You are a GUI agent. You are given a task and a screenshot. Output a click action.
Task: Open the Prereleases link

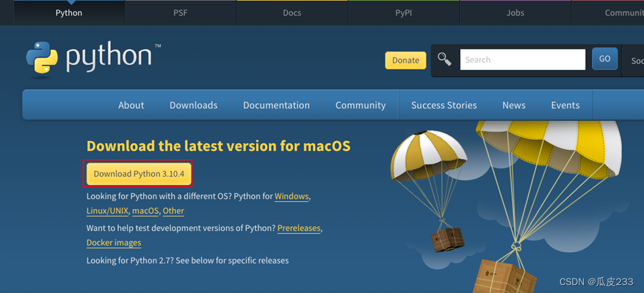coord(299,228)
